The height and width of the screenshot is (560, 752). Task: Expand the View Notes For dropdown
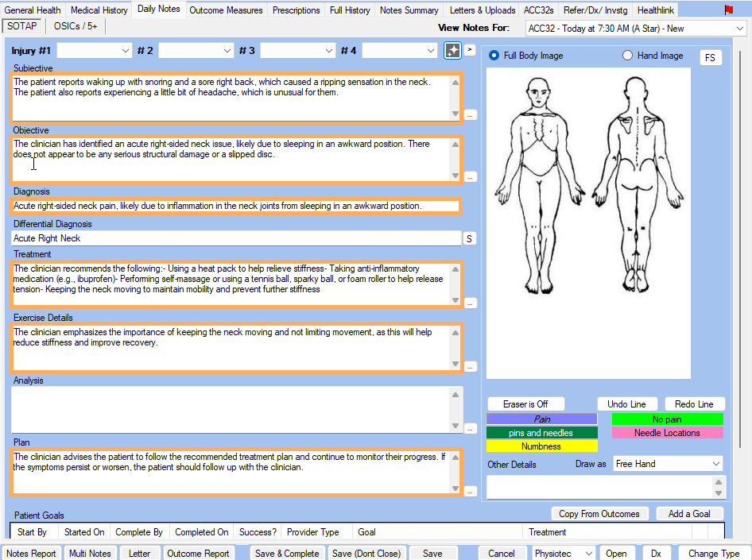click(x=635, y=29)
